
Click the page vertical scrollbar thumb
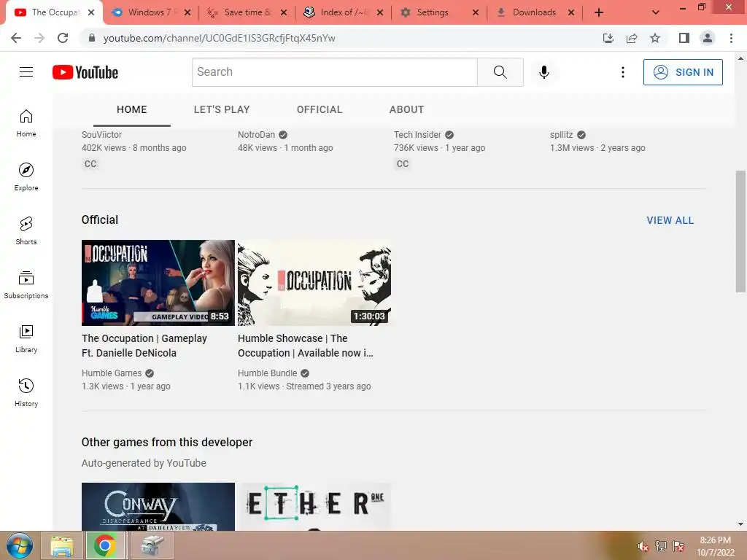coord(740,231)
